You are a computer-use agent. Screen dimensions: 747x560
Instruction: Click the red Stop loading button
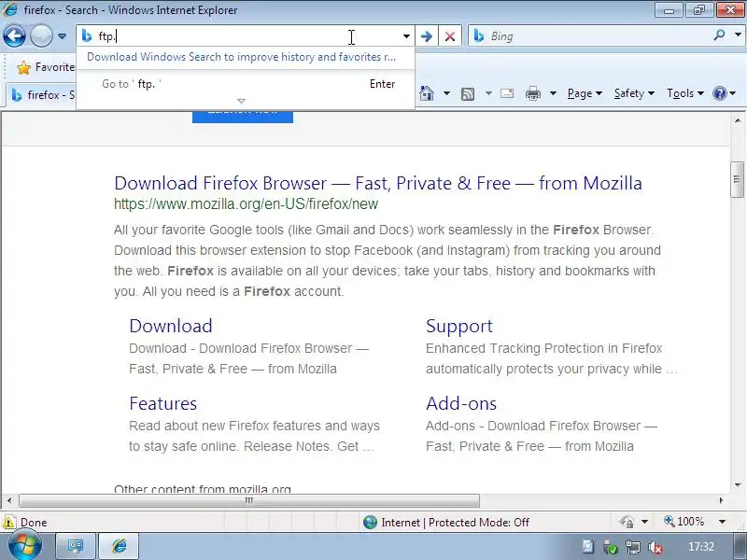[450, 36]
